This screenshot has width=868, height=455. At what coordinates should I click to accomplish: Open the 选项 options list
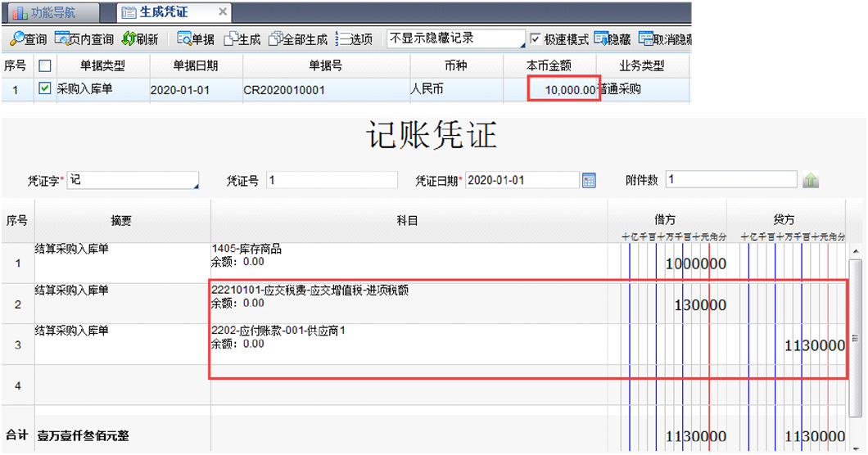[355, 38]
